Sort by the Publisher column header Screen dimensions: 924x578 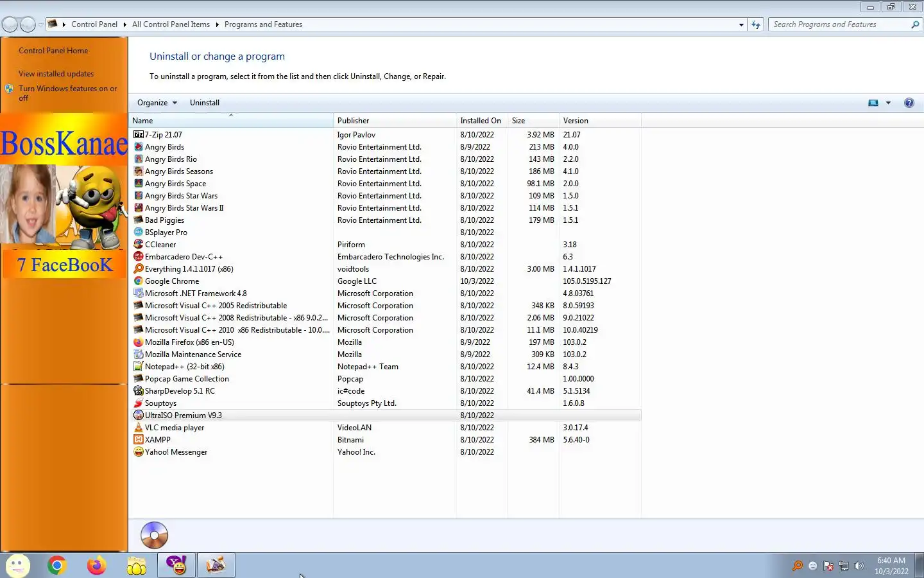[395, 121]
